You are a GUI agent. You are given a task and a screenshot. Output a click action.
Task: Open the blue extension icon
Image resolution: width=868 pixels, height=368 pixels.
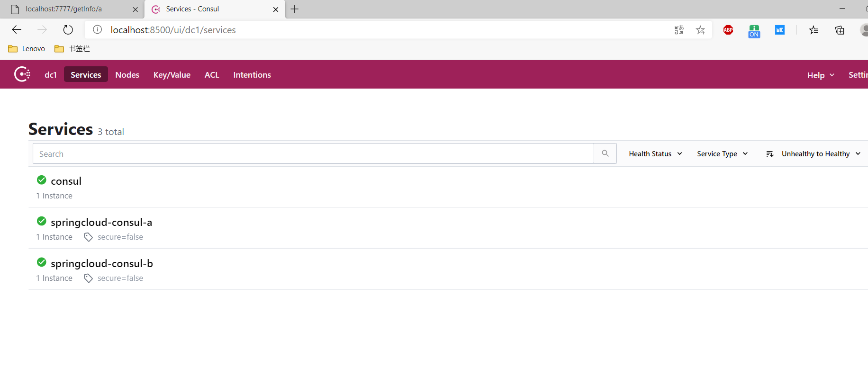tap(780, 30)
